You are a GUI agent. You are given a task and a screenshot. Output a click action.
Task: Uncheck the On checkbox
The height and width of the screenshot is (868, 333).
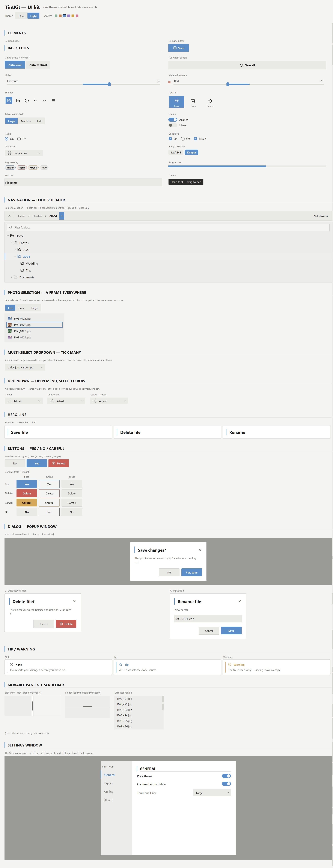pyautogui.click(x=170, y=138)
